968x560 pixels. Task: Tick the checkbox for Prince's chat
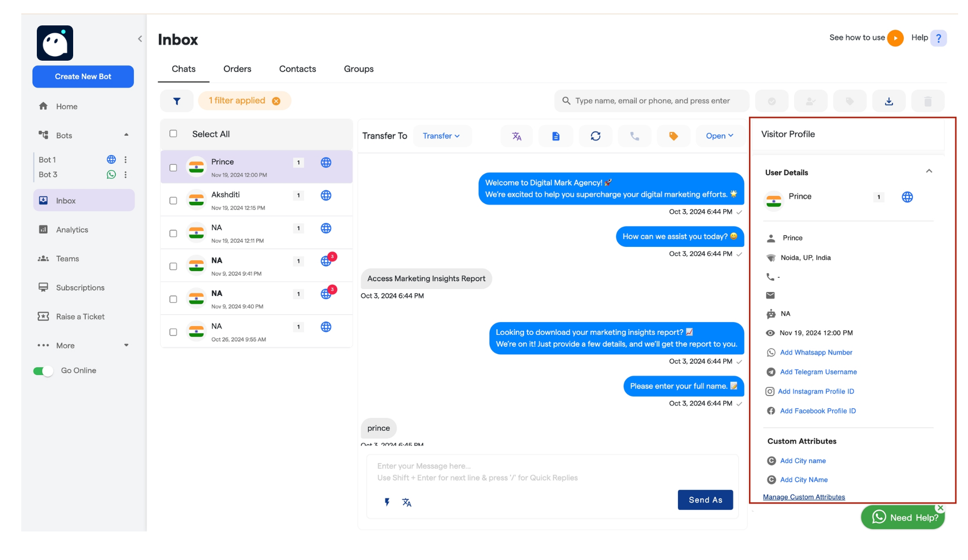coord(173,167)
